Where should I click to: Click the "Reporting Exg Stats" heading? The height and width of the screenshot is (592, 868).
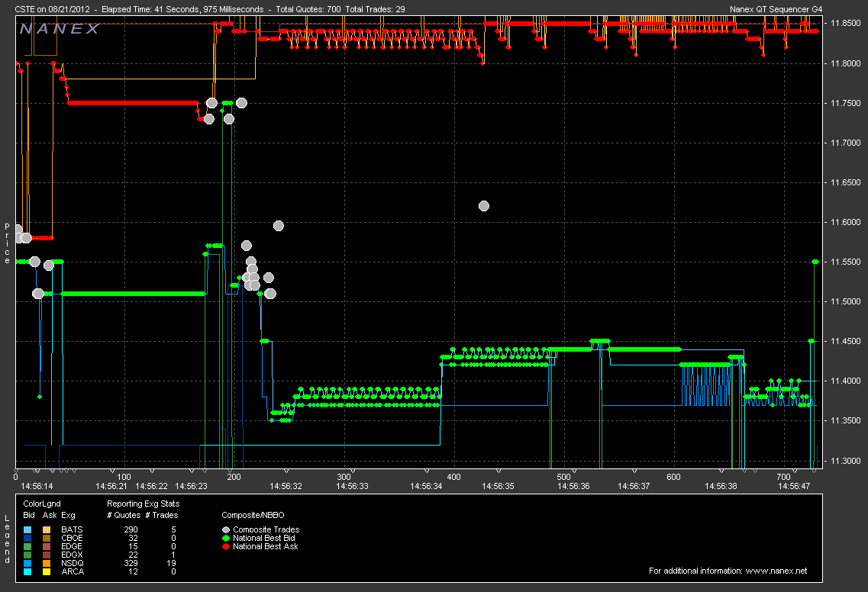(x=143, y=504)
